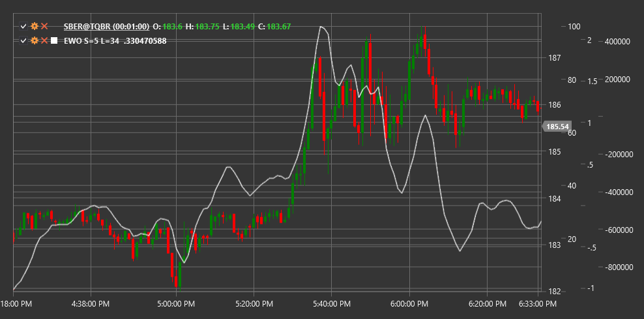Screen dimensions: 644x319
Task: Click 5:40:00 PM time axis label
Action: click(332, 304)
